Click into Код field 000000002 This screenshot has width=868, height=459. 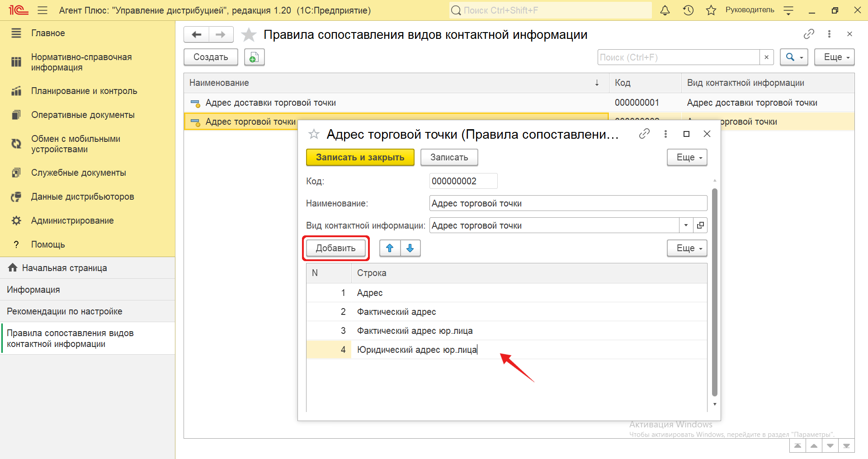click(463, 181)
